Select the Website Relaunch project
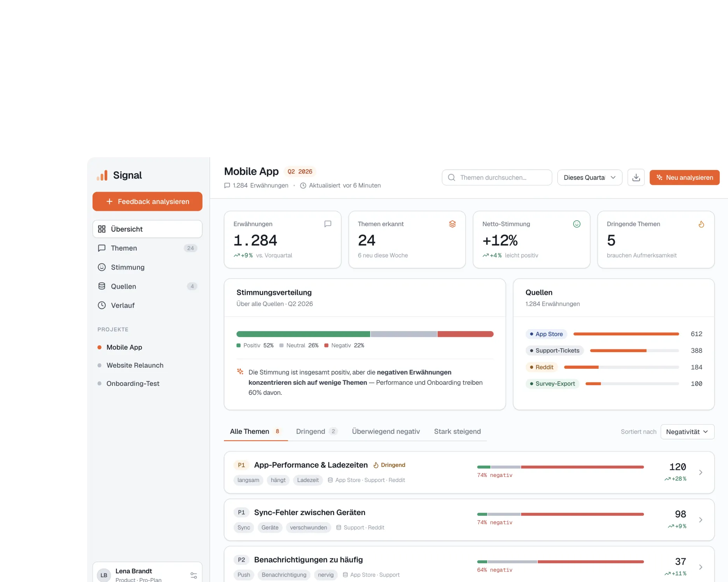Viewport: 728px width, 582px height. tap(147, 365)
